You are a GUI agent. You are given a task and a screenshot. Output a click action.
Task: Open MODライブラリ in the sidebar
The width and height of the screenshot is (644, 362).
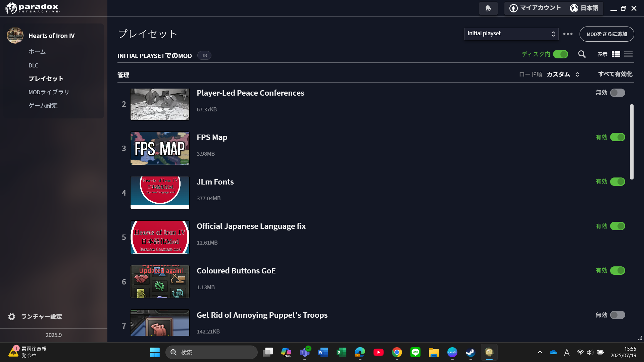pyautogui.click(x=49, y=92)
